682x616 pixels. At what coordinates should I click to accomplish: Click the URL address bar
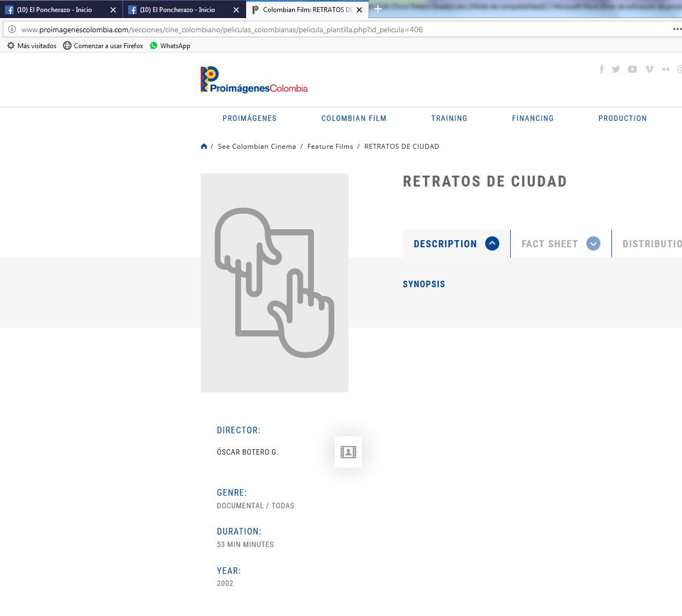click(x=328, y=30)
